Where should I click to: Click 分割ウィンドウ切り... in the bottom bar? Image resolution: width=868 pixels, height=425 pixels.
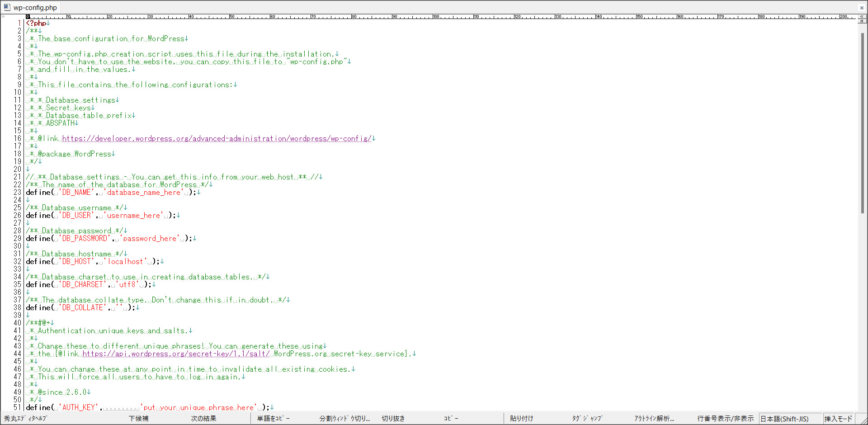click(344, 419)
